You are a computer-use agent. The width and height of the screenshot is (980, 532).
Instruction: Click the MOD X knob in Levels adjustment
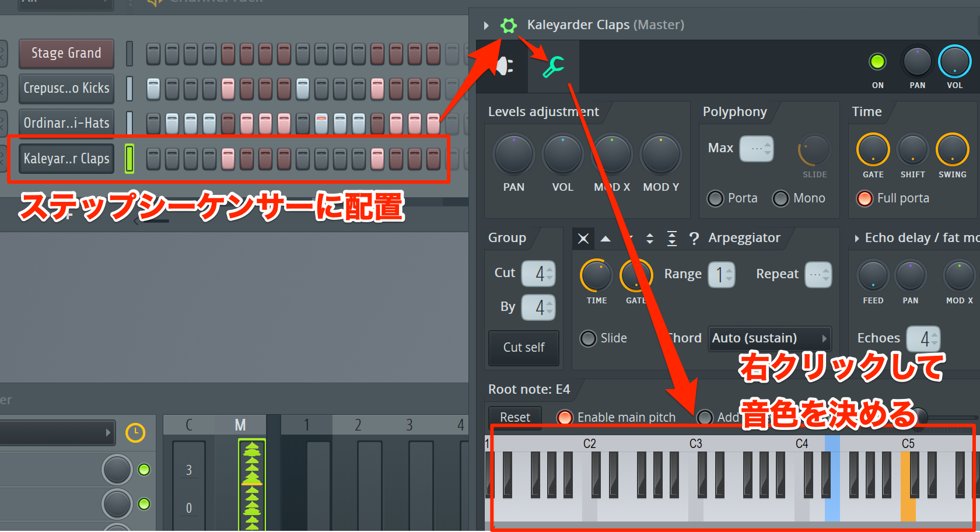(611, 154)
